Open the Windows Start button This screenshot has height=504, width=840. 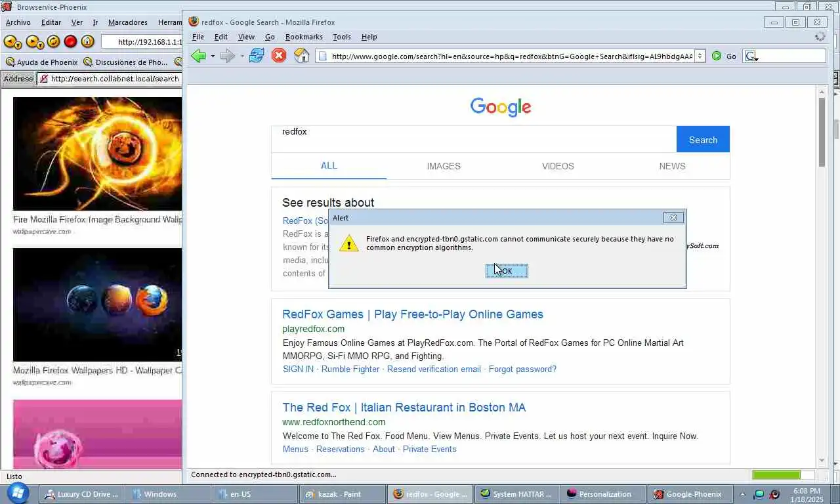click(x=18, y=493)
